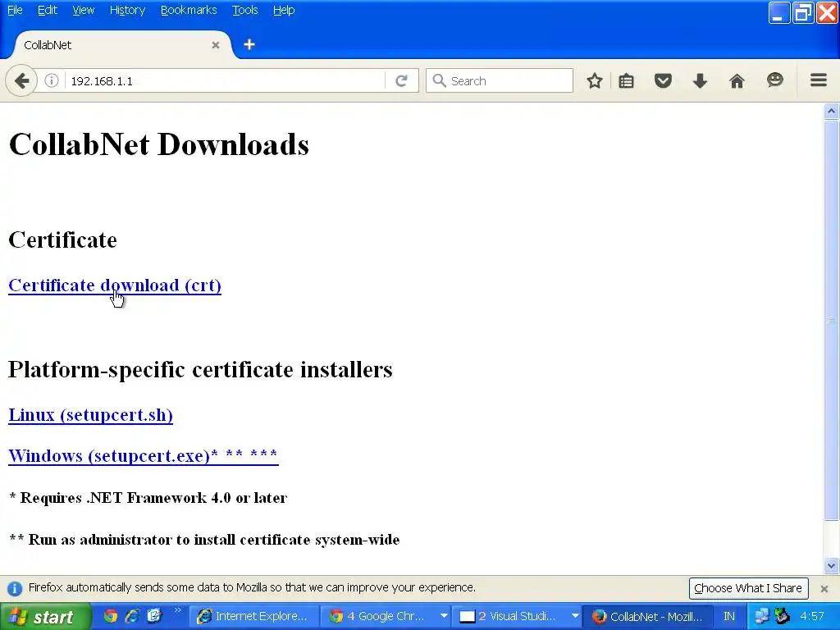840x630 pixels.
Task: Open the site information icon in the address bar
Action: coord(52,81)
